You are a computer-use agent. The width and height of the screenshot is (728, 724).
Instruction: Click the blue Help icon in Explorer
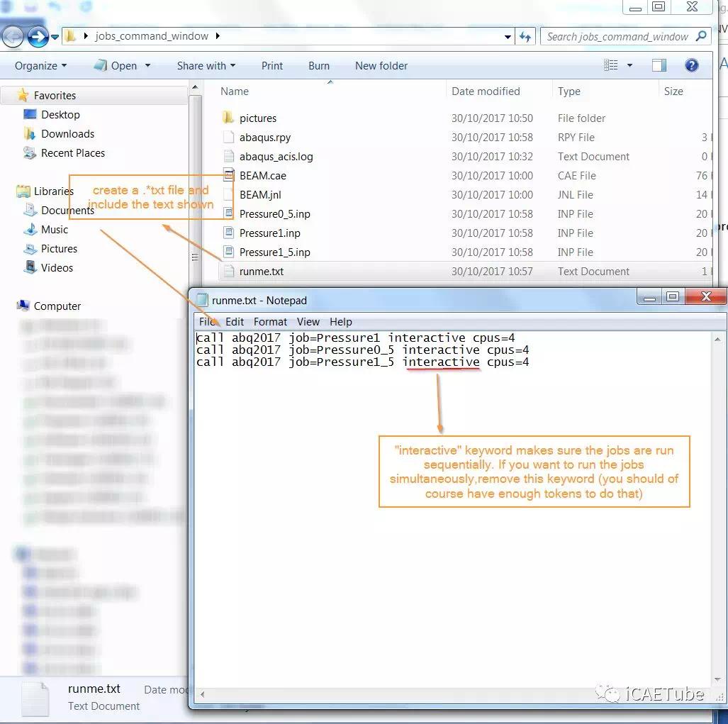(692, 65)
